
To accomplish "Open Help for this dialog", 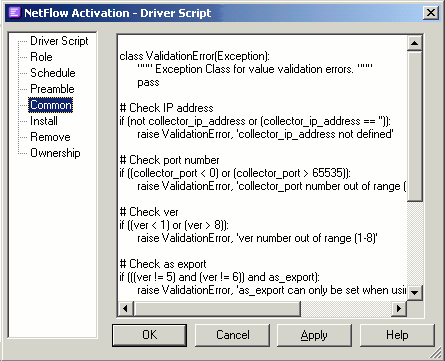I will [397, 335].
